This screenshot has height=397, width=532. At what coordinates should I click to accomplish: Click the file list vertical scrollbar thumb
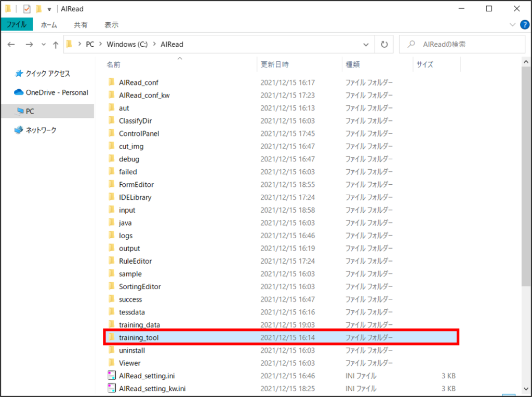[526, 176]
